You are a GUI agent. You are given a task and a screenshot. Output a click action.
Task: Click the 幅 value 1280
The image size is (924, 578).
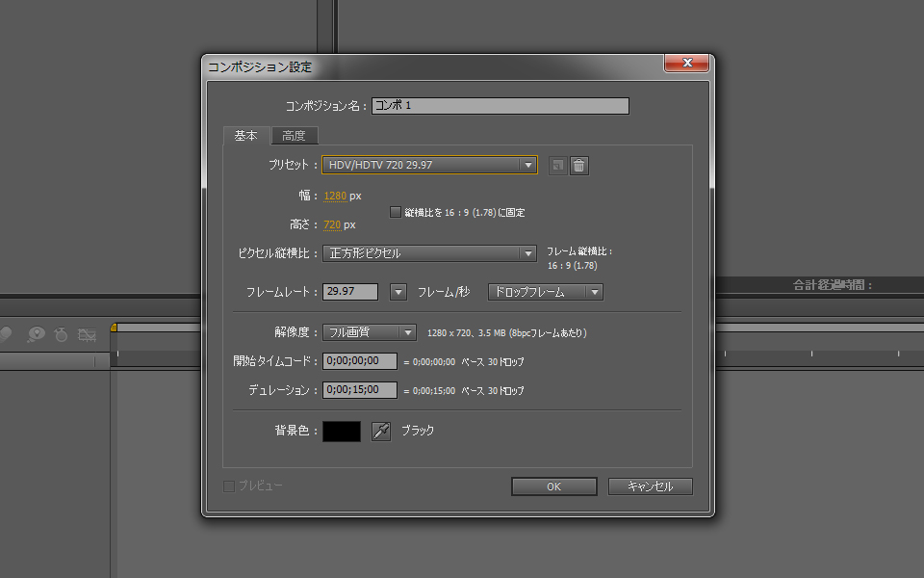pyautogui.click(x=335, y=196)
